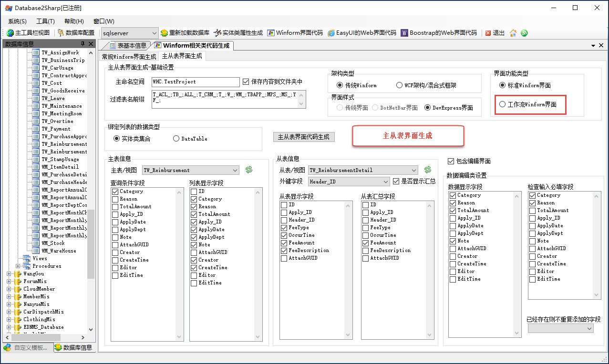Expand the Procedures tree node
Image resolution: width=609 pixels, height=364 pixels.
click(18, 266)
